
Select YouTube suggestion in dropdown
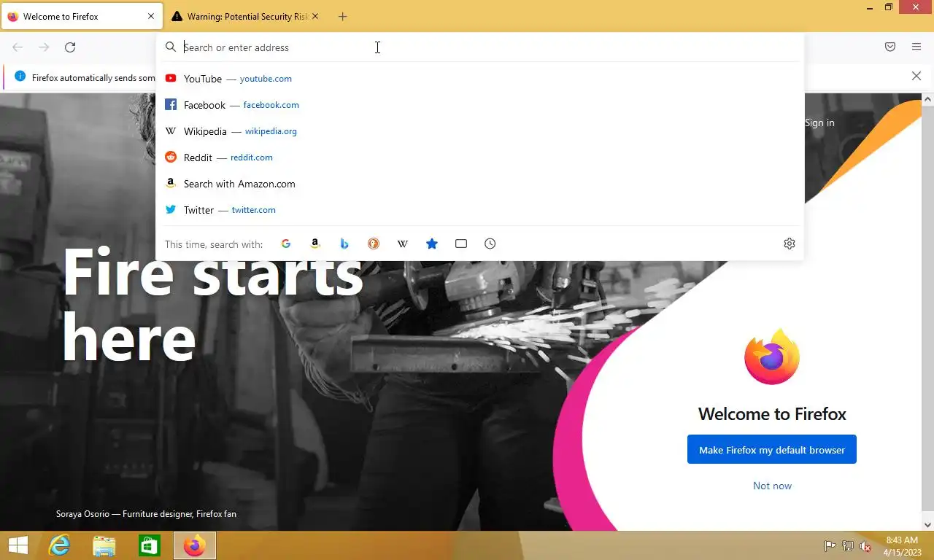point(480,79)
